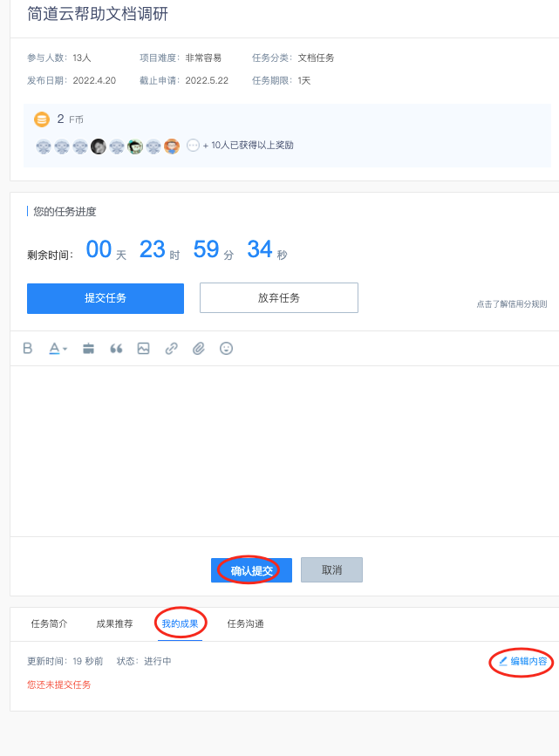Image resolution: width=559 pixels, height=756 pixels.
Task: Click the 提交任务 button
Action: pos(106,298)
